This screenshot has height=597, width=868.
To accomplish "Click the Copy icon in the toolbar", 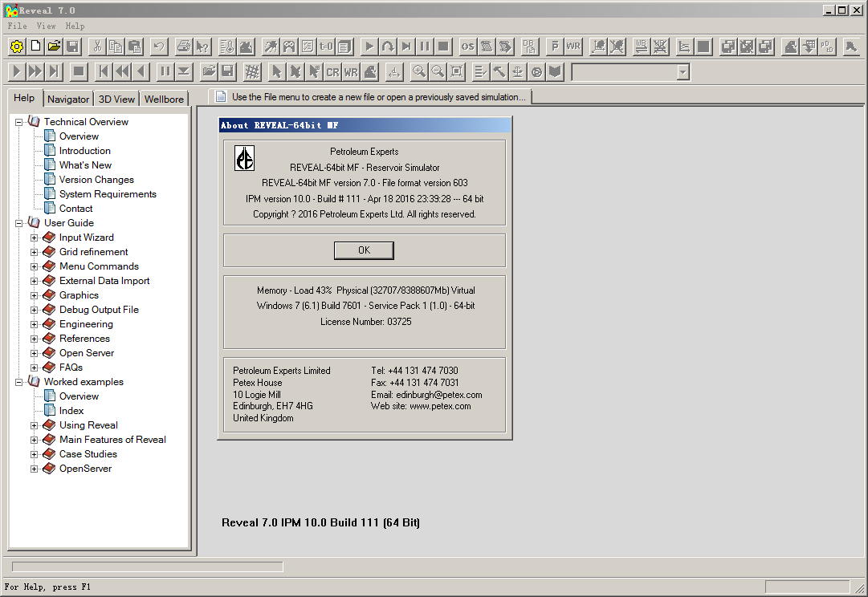I will [116, 47].
